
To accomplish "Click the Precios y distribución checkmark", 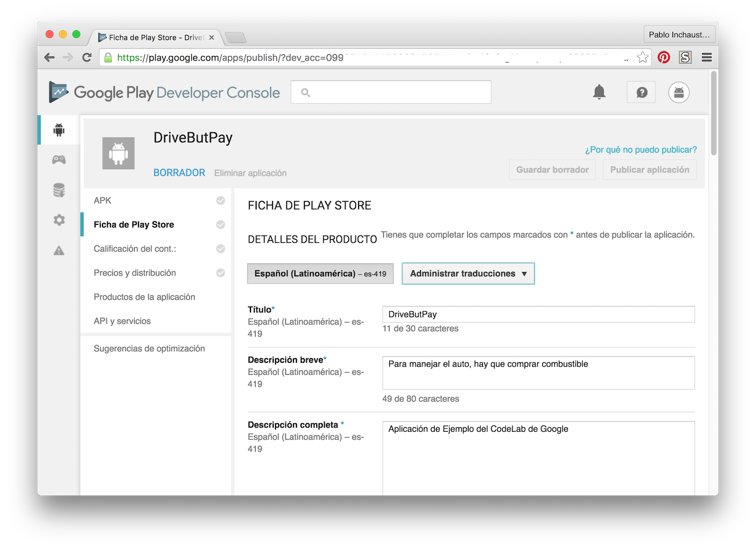I will [x=221, y=273].
